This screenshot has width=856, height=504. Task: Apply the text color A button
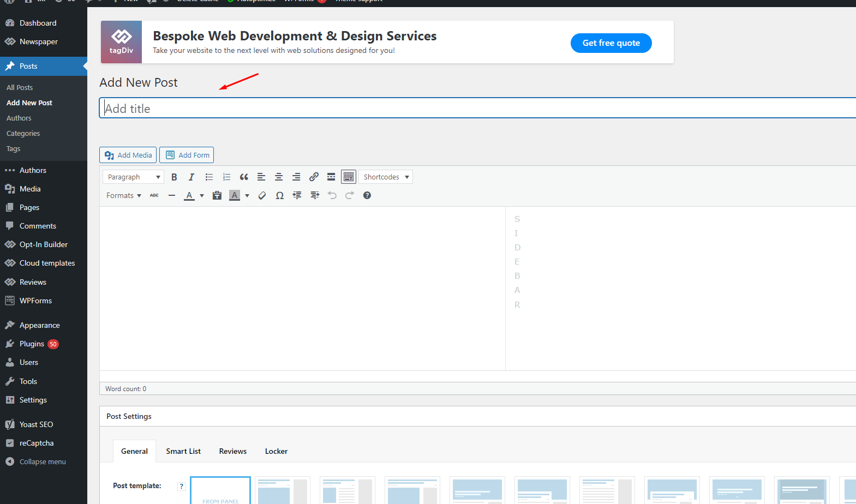point(189,195)
